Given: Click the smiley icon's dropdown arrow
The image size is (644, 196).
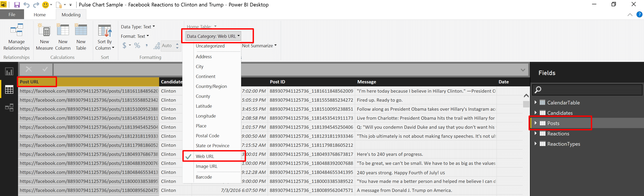Looking at the screenshot, I should (x=51, y=5).
